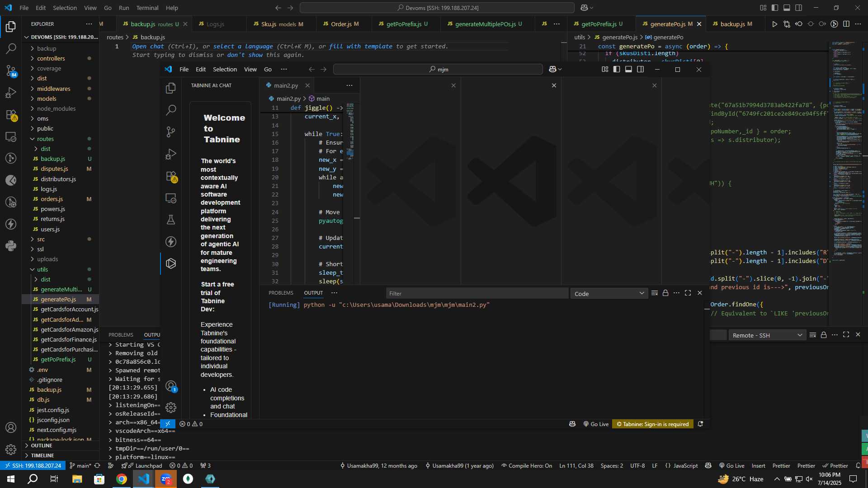This screenshot has height=488, width=868.
Task: Click minimap slider in main2.py editor
Action: point(350,153)
